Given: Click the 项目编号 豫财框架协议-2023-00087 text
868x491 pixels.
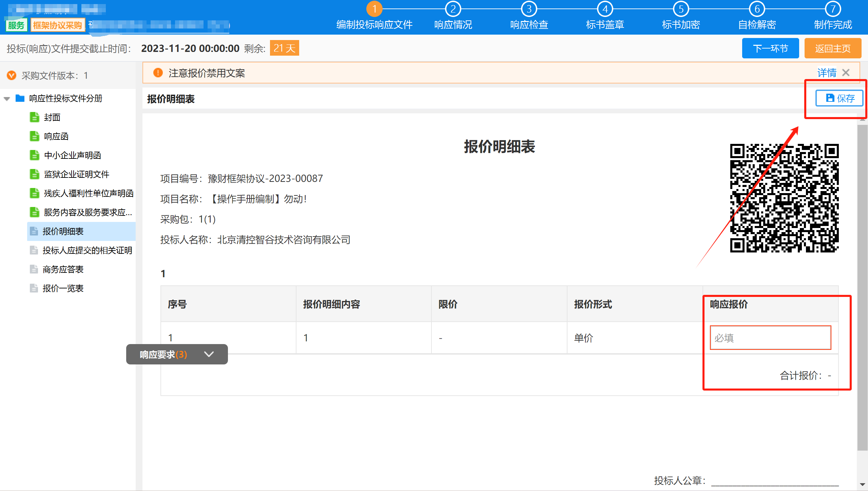Looking at the screenshot, I should [x=242, y=178].
